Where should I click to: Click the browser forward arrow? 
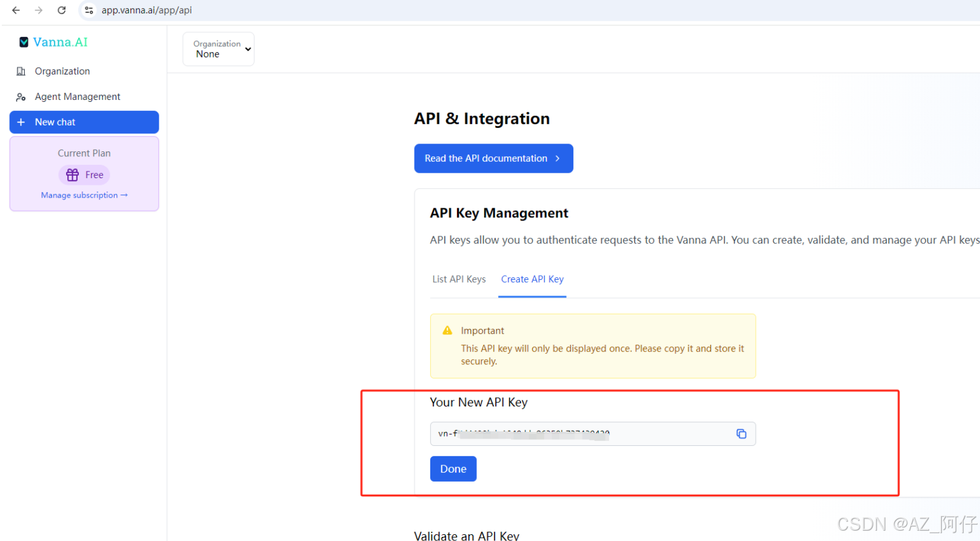[39, 10]
